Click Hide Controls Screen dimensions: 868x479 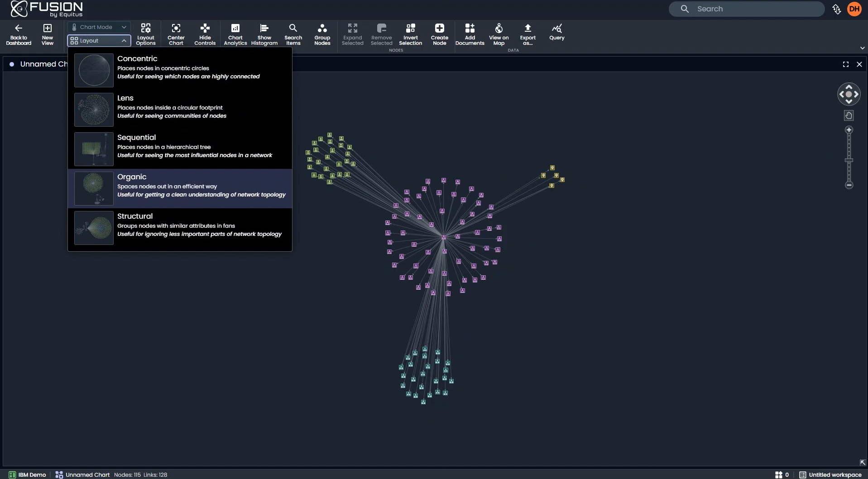tap(205, 34)
